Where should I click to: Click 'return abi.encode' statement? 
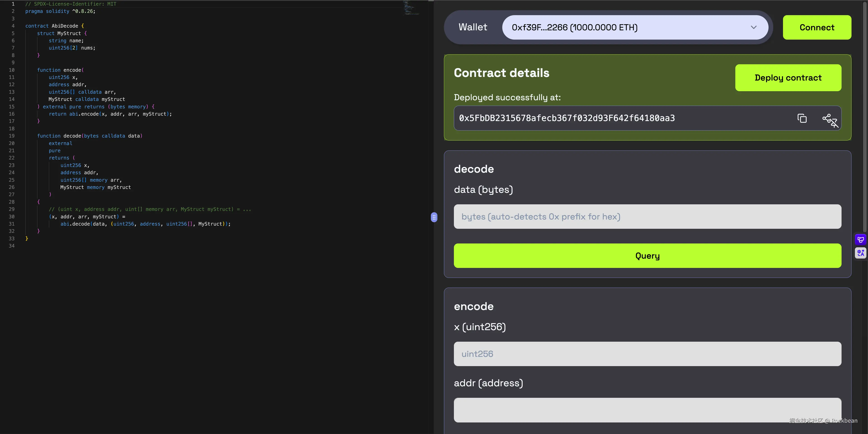[110, 114]
